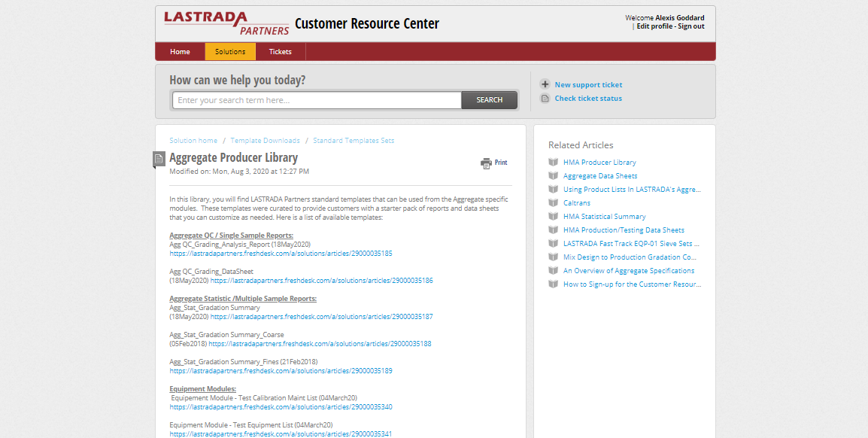
Task: Click the LASTRADA Partners logo
Action: pyautogui.click(x=226, y=23)
